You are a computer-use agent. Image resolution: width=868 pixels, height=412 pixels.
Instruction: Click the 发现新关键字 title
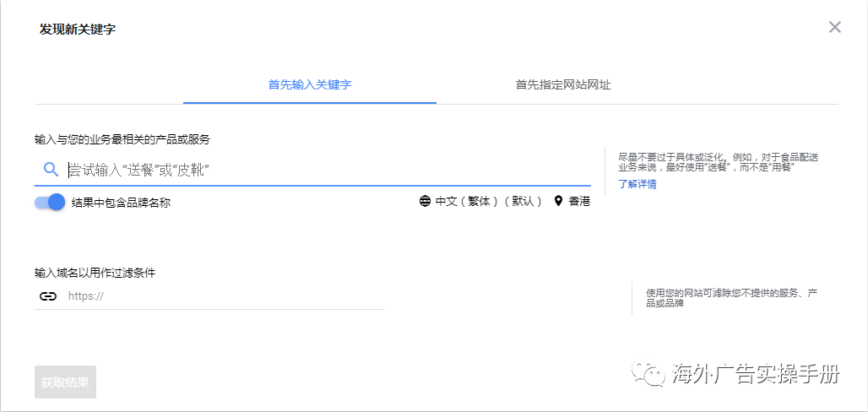(x=78, y=30)
